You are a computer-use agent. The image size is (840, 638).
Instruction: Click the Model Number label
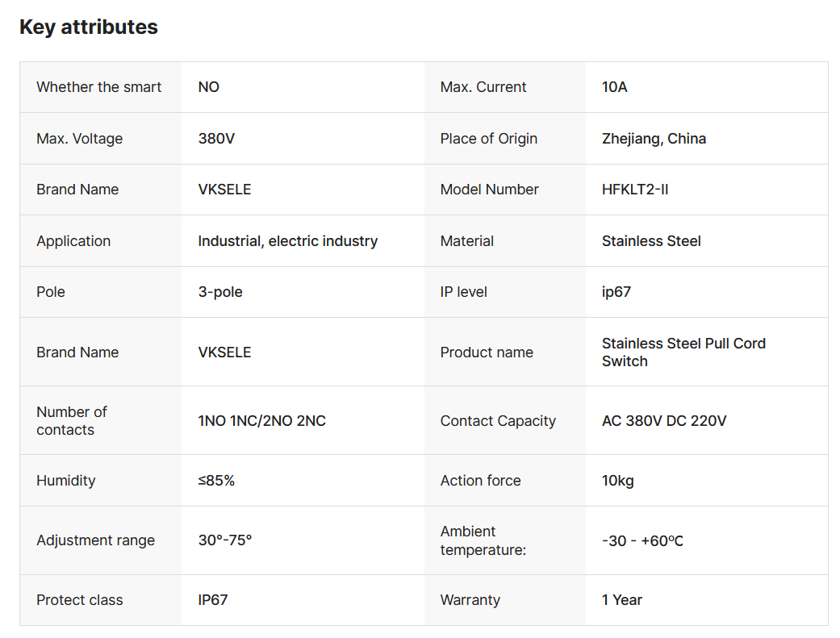tap(489, 190)
